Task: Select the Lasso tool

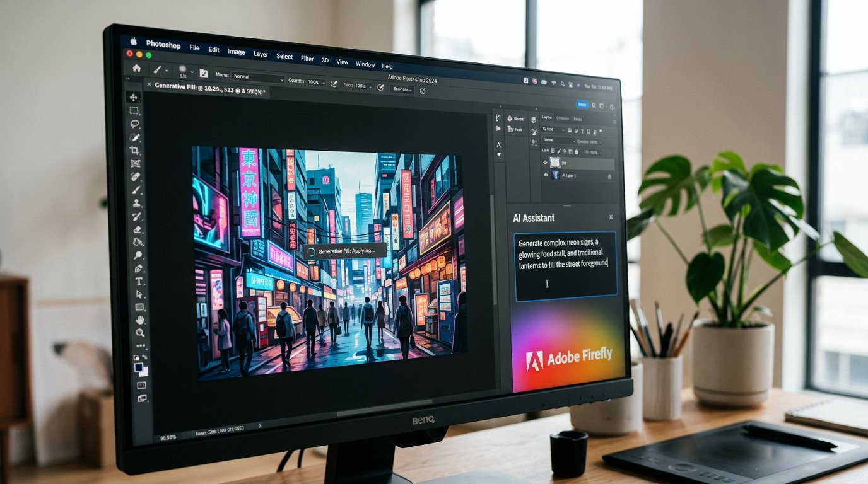Action: (x=134, y=124)
